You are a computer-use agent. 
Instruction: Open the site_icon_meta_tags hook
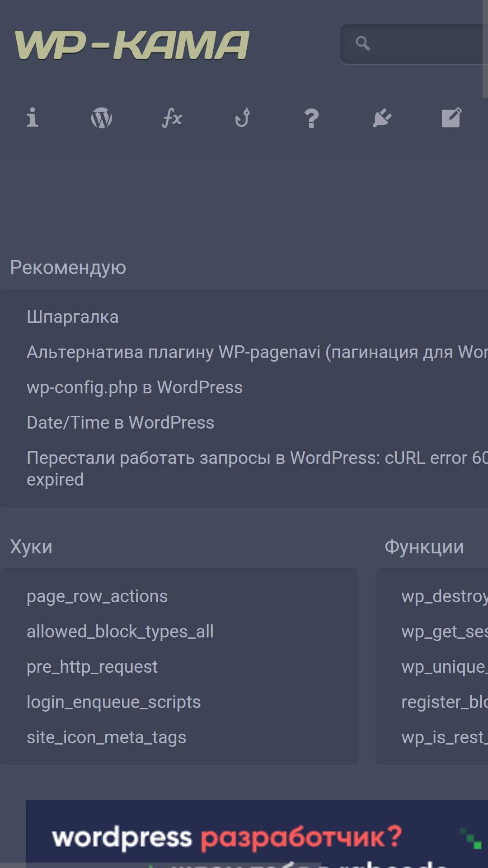[x=107, y=737]
